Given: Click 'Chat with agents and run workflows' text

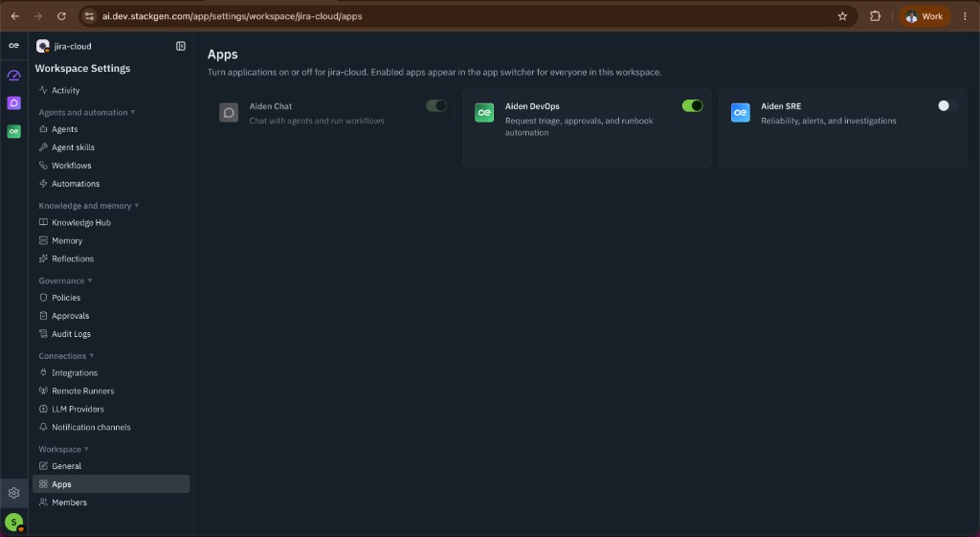Looking at the screenshot, I should tap(317, 121).
